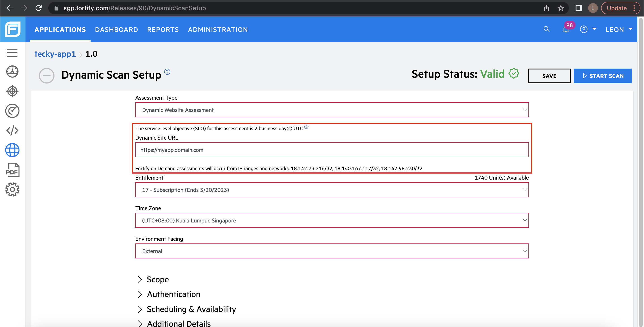Viewport: 644px width, 327px height.
Task: Click the Start Scan button
Action: tap(602, 76)
